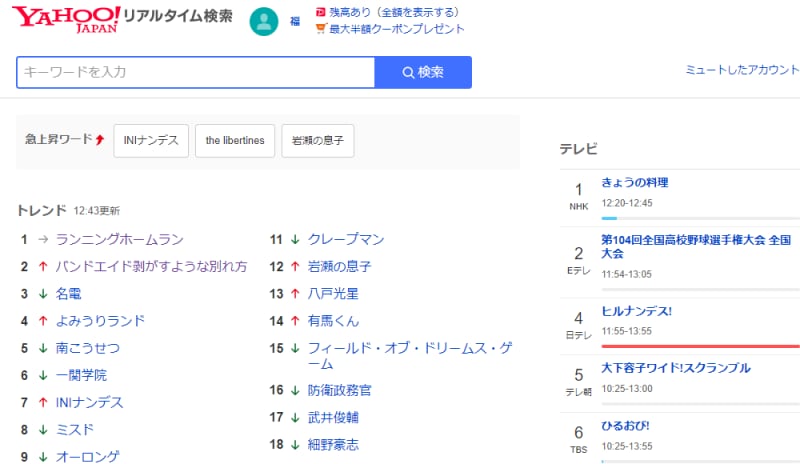Screen dimensions: 800x464
Task: Click the ヒルナンデス! red progress bar
Action: (700, 345)
